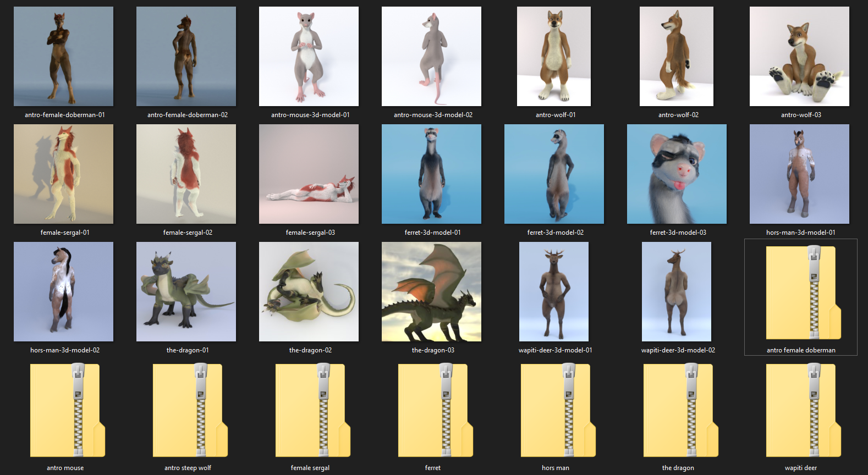The width and height of the screenshot is (868, 475).
Task: Select the antro female doberman zip archive
Action: click(804, 292)
